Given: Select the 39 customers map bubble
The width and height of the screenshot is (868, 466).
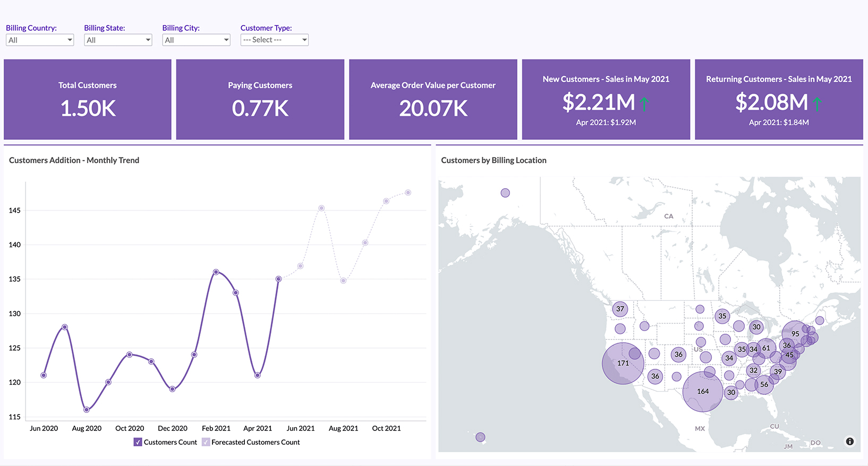Looking at the screenshot, I should coord(778,371).
